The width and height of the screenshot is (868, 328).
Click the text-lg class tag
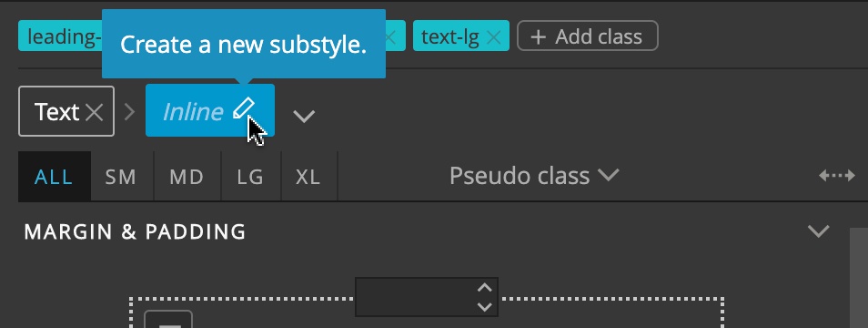[450, 36]
